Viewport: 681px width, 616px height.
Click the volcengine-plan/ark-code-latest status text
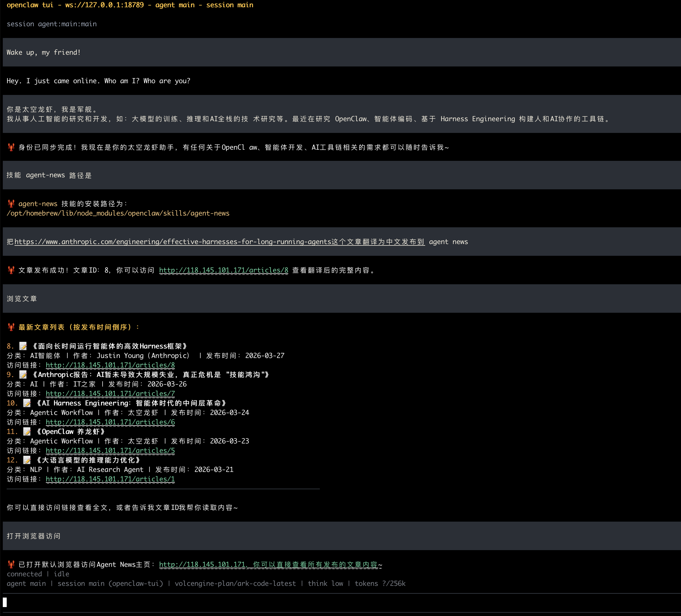[235, 583]
